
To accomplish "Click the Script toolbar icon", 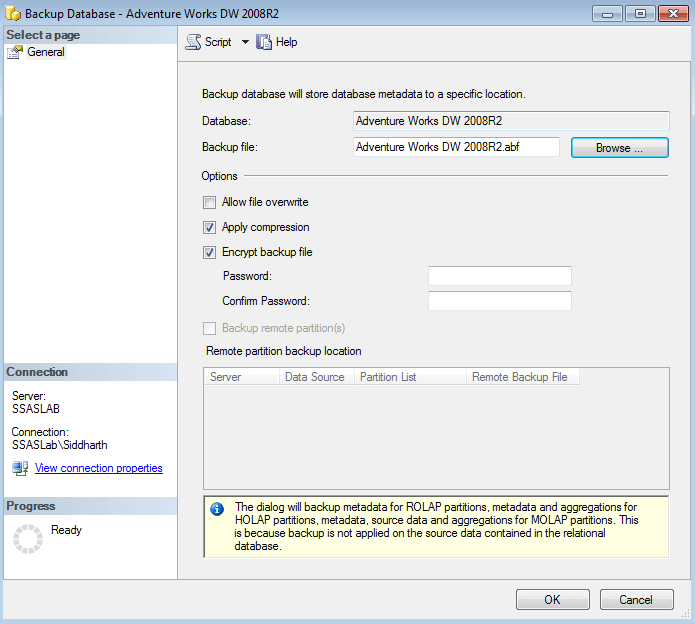I will click(193, 42).
